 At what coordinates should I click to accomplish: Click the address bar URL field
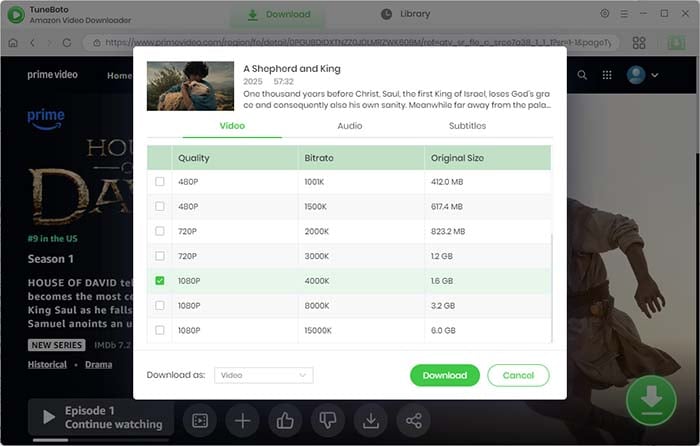pos(352,42)
